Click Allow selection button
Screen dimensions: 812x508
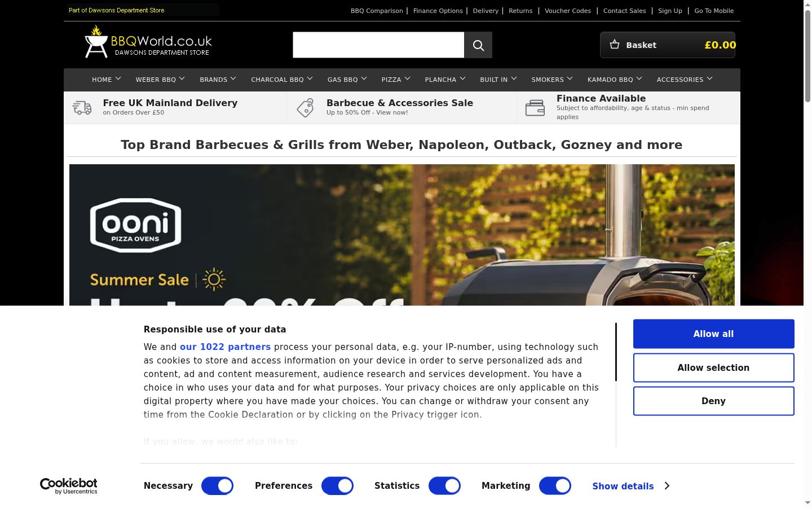coord(713,367)
